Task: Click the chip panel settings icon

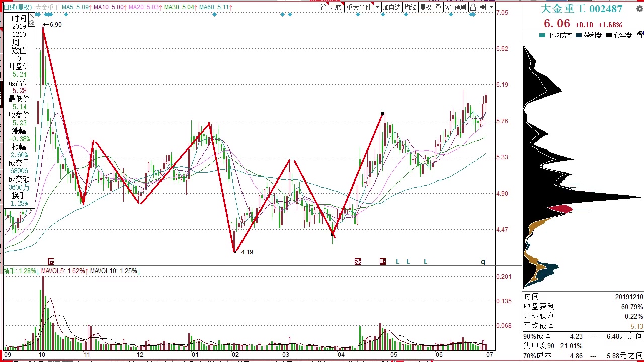Action: (639, 35)
